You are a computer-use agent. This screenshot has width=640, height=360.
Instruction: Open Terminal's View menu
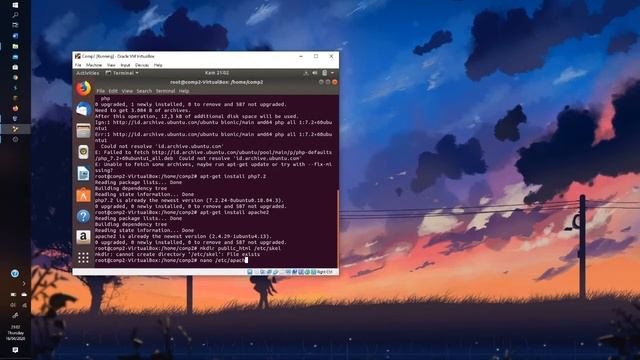[x=127, y=91]
